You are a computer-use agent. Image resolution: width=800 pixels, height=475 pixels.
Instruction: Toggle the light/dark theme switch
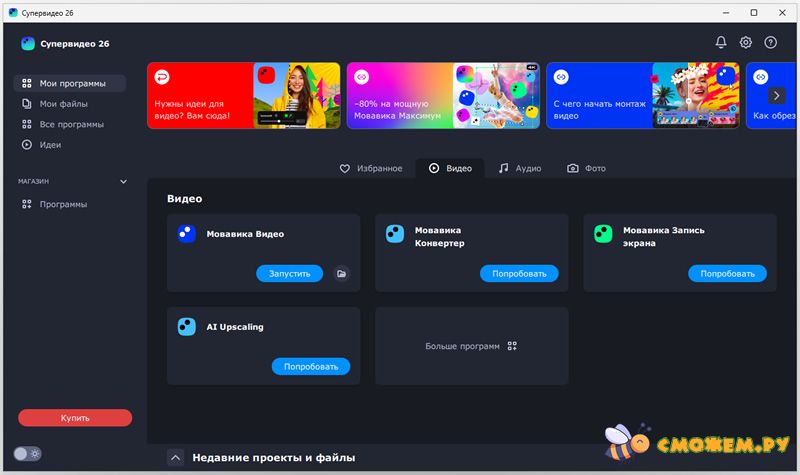27,453
